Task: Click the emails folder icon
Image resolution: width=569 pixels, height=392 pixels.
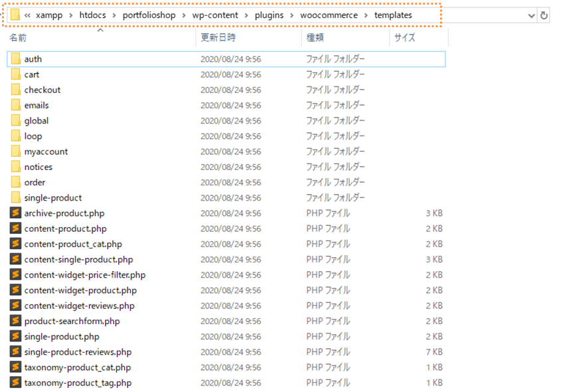Action: 15,105
